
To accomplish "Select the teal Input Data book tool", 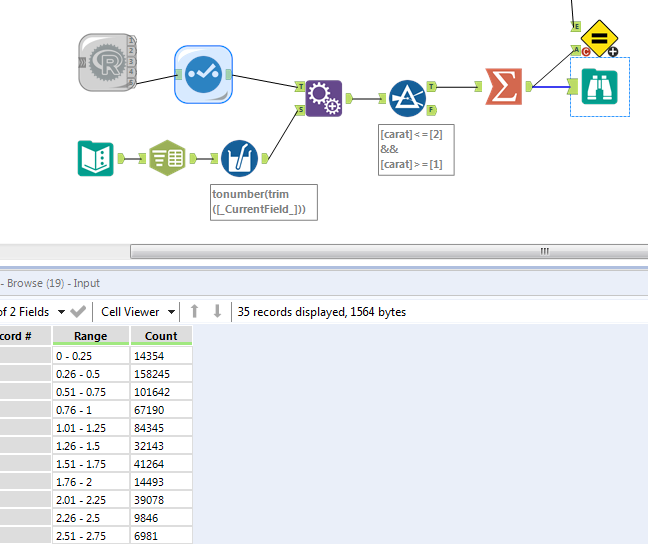I will coord(95,158).
